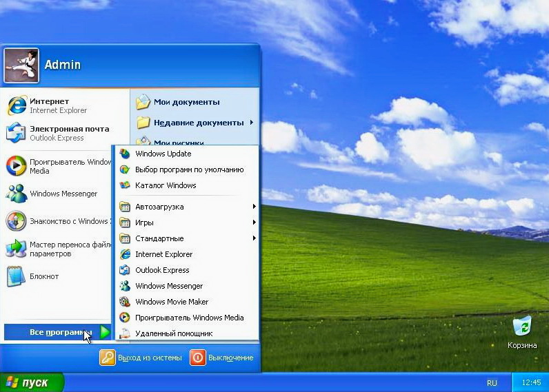Select Выбор программ по умолчанию
549x392 pixels.
coord(189,169)
